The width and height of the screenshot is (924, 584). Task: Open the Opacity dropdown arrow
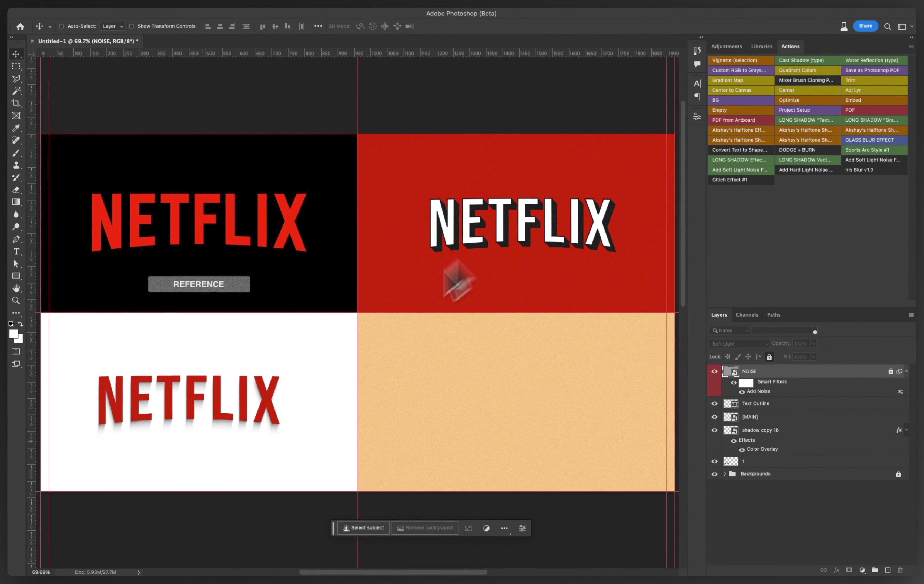[813, 344]
